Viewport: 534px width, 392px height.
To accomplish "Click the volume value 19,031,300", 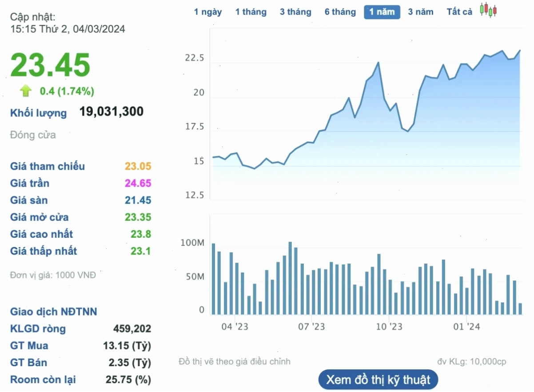I will (112, 112).
